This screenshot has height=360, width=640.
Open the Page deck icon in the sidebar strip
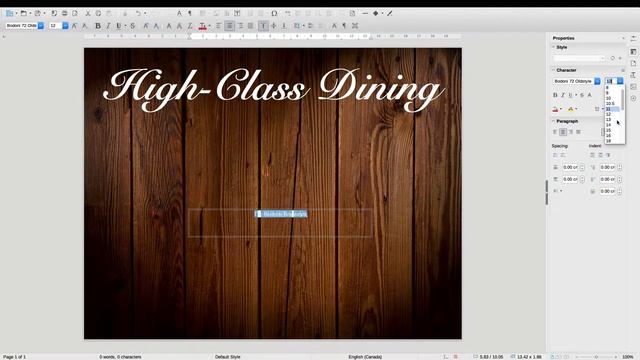click(633, 63)
